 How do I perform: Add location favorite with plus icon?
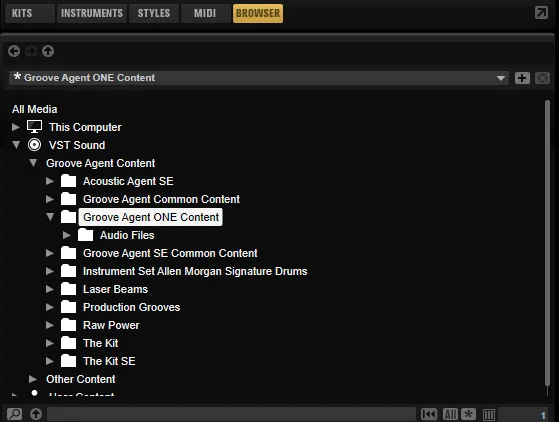pyautogui.click(x=522, y=78)
